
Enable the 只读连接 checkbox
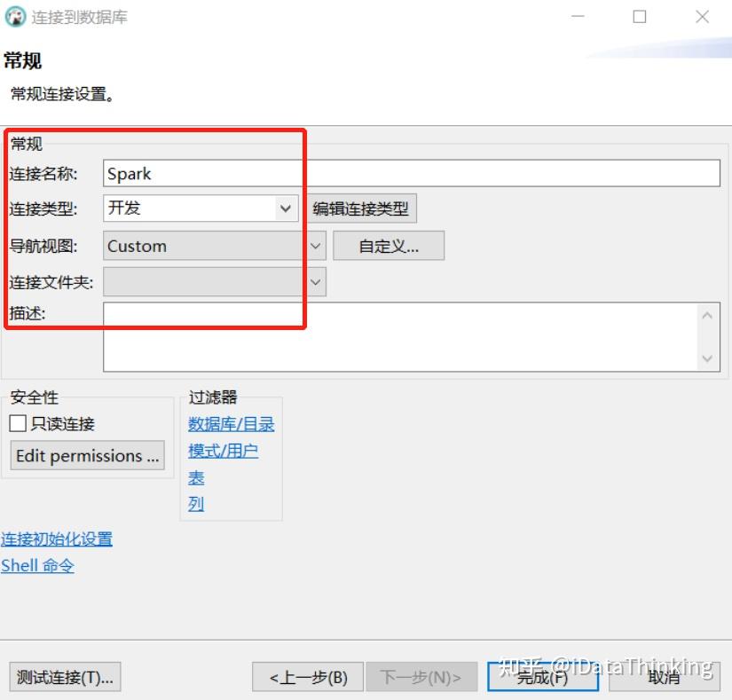click(x=17, y=423)
